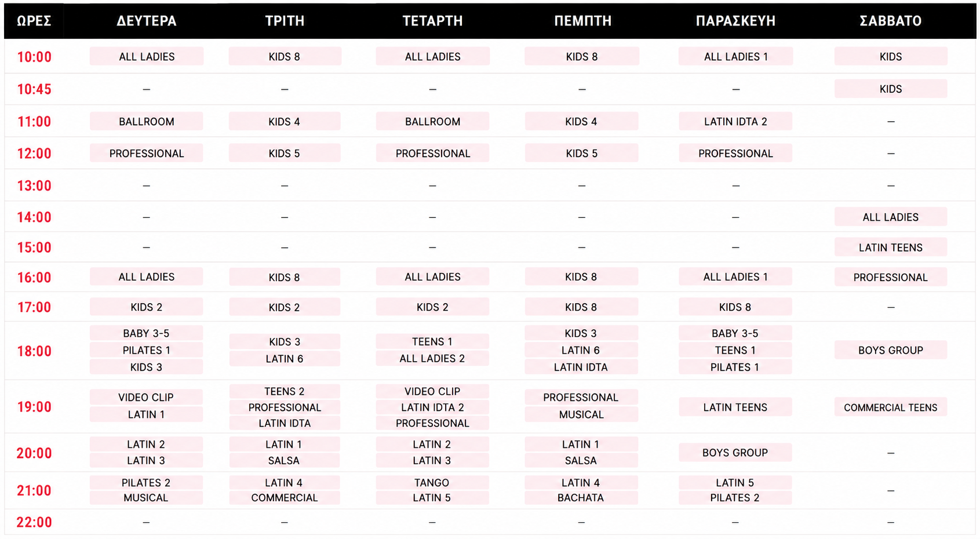Open COMMERCIAL TEENS class on Saturday
This screenshot has width=980, height=539.
click(x=890, y=407)
